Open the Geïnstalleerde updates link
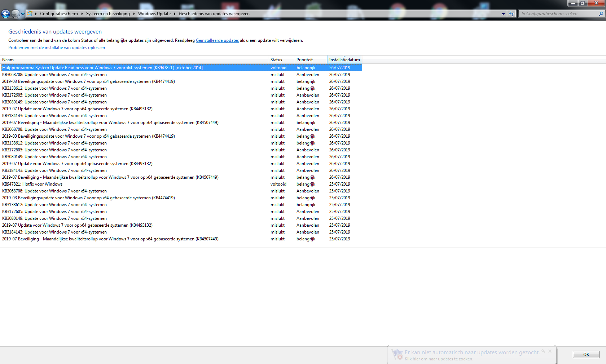The height and width of the screenshot is (364, 606). coord(217,40)
